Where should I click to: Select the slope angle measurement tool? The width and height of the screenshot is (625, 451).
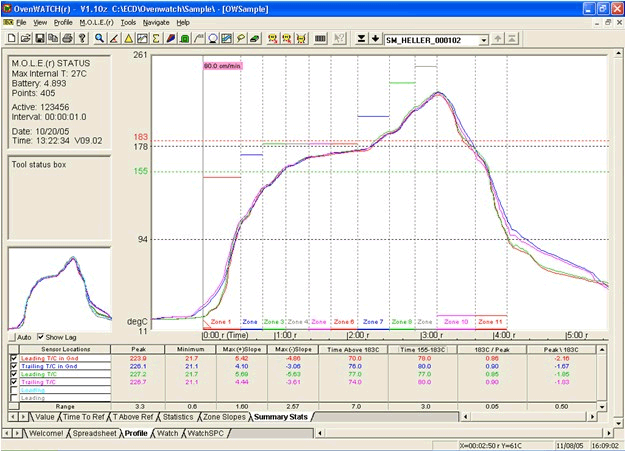tap(114, 38)
